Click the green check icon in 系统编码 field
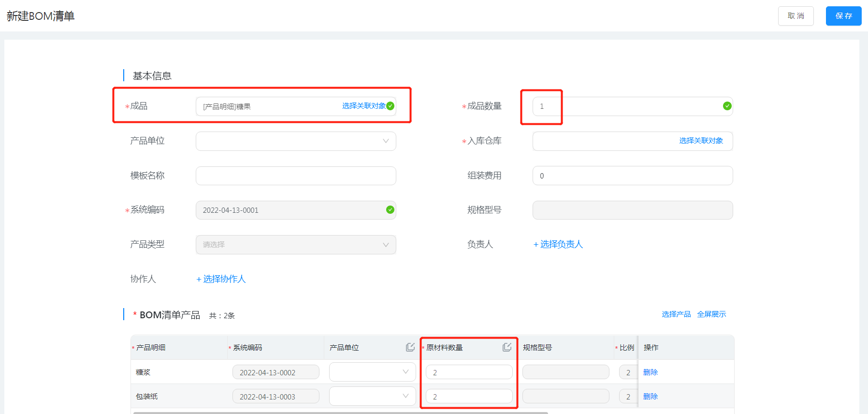This screenshot has height=414, width=868. point(390,209)
